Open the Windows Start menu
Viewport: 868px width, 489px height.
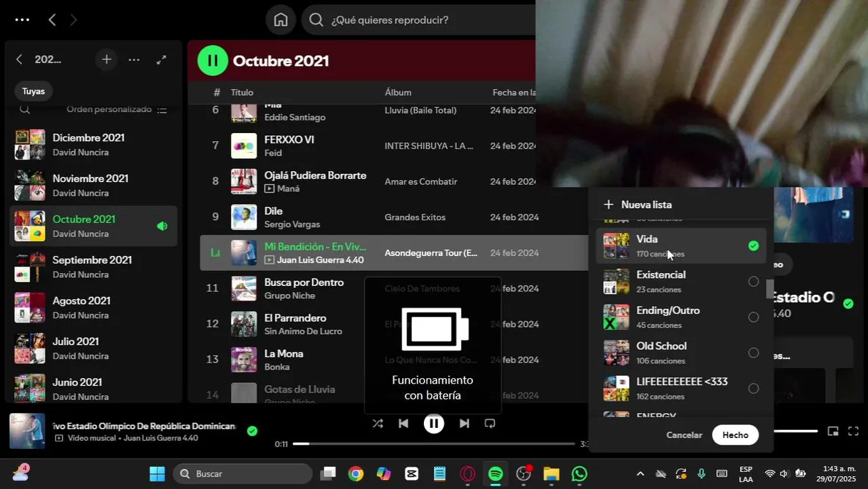[x=157, y=473]
